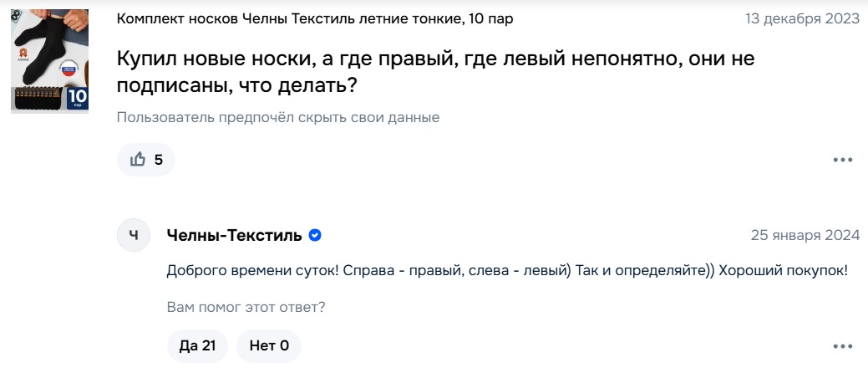Click the answer date "25 января 2024"
The image size is (868, 368).
(x=805, y=236)
